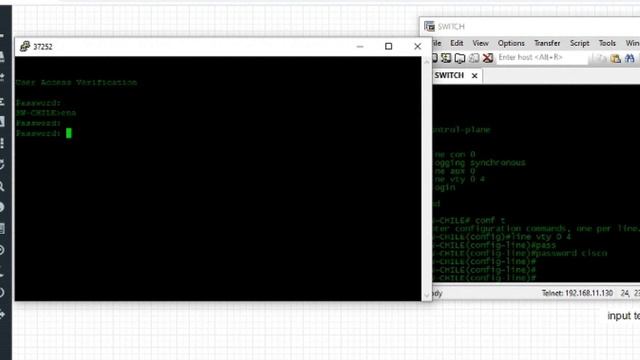Open the Options menu in SecureCRT
This screenshot has height=360, width=640.
pyautogui.click(x=511, y=43)
